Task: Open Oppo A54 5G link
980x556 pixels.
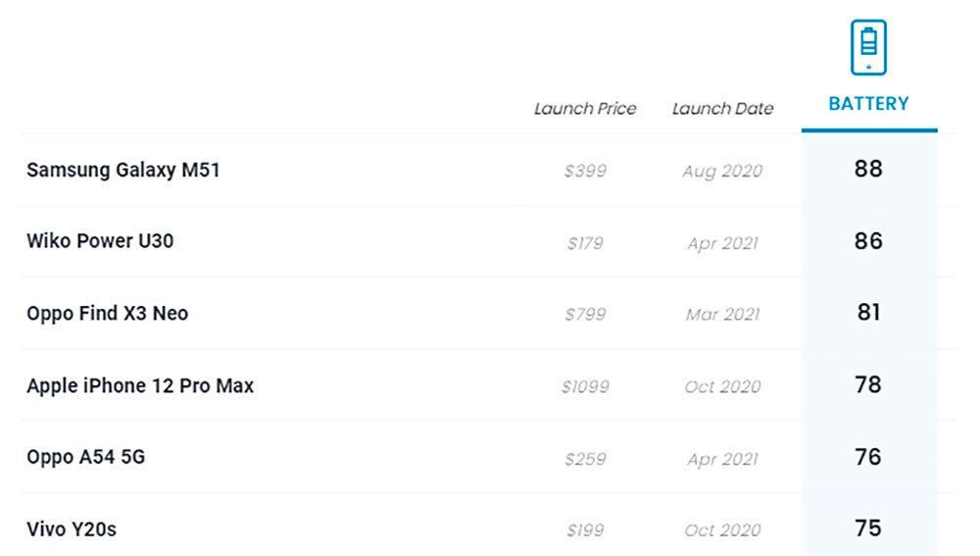Action: pos(86,457)
